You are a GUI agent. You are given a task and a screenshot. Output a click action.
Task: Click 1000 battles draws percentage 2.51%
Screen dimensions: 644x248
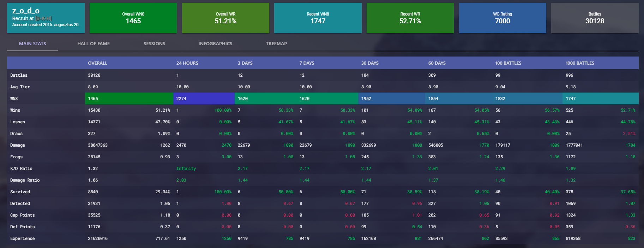coord(629,134)
